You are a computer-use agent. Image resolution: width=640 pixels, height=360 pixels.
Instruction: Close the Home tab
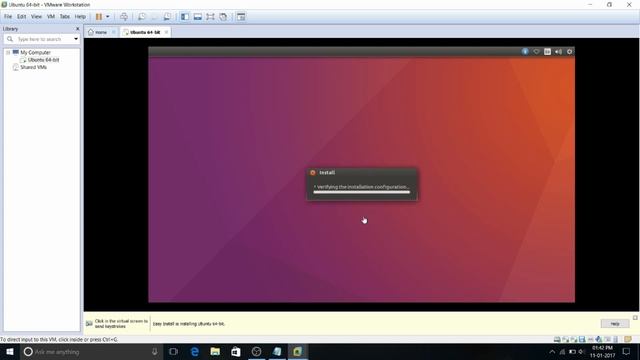click(x=114, y=32)
